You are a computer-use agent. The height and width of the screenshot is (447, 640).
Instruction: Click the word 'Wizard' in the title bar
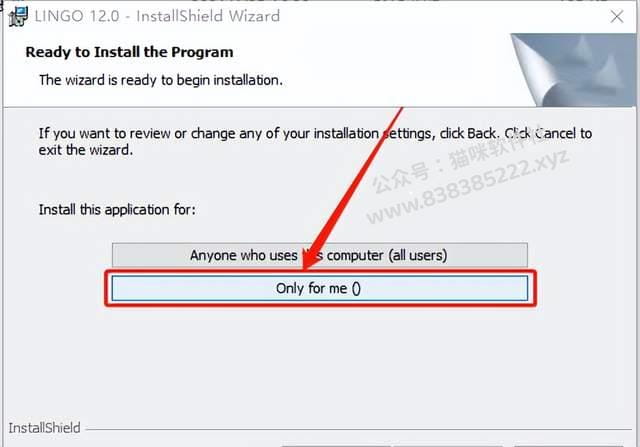[x=254, y=16]
